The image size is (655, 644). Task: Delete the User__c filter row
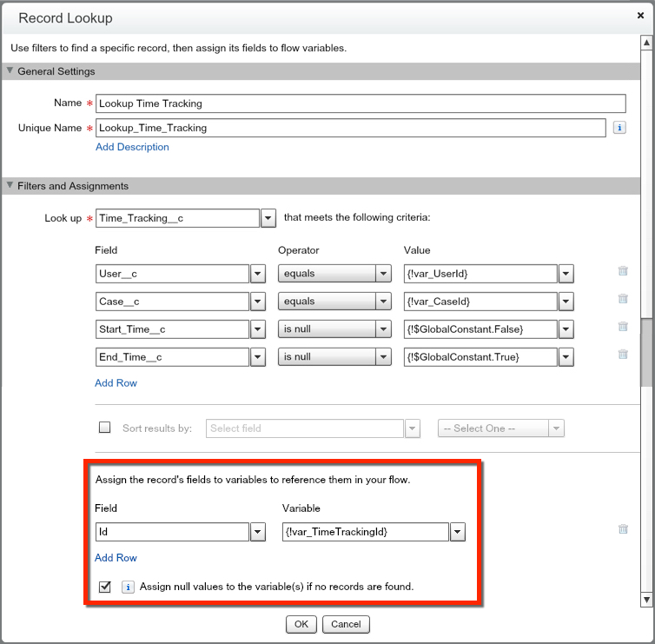click(623, 271)
